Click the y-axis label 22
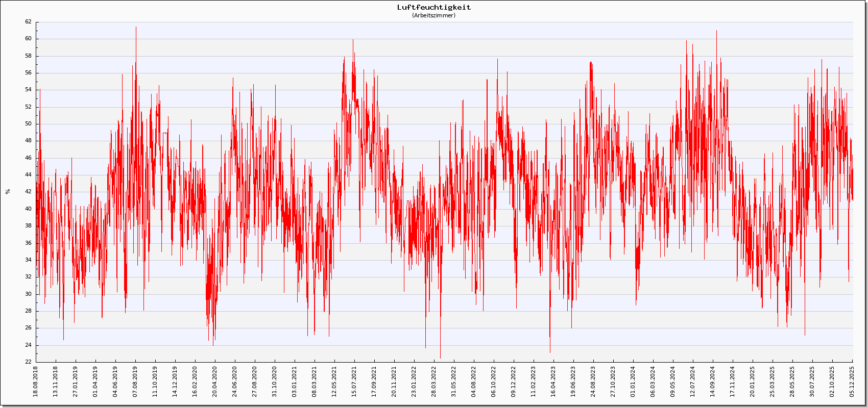The width and height of the screenshot is (868, 408). [x=28, y=362]
